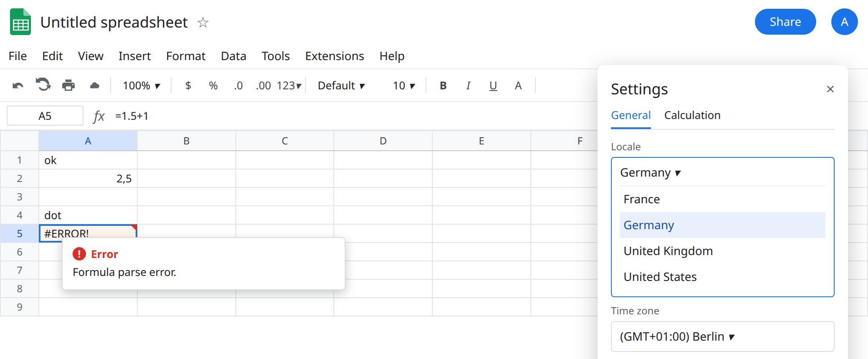Image resolution: width=868 pixels, height=359 pixels.
Task: Click the Share button
Action: pyautogui.click(x=785, y=22)
